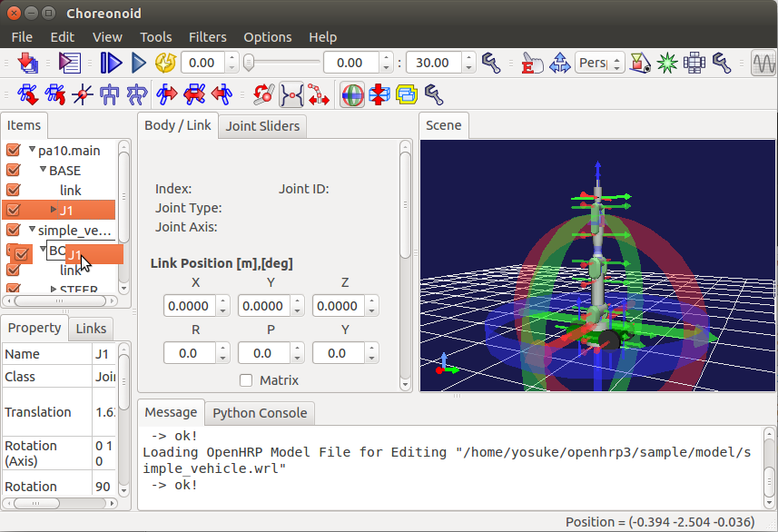Open the Filters menu
The height and width of the screenshot is (532, 778).
coord(207,37)
